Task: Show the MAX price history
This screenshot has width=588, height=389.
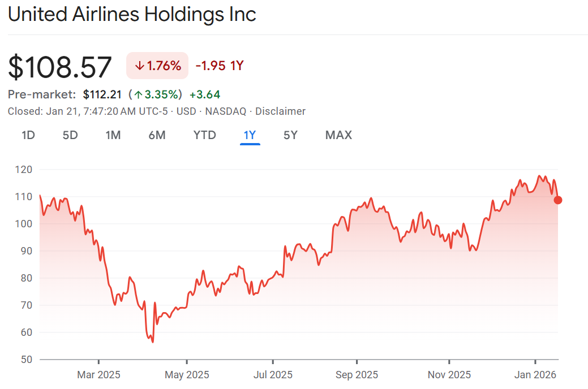Action: (x=338, y=135)
